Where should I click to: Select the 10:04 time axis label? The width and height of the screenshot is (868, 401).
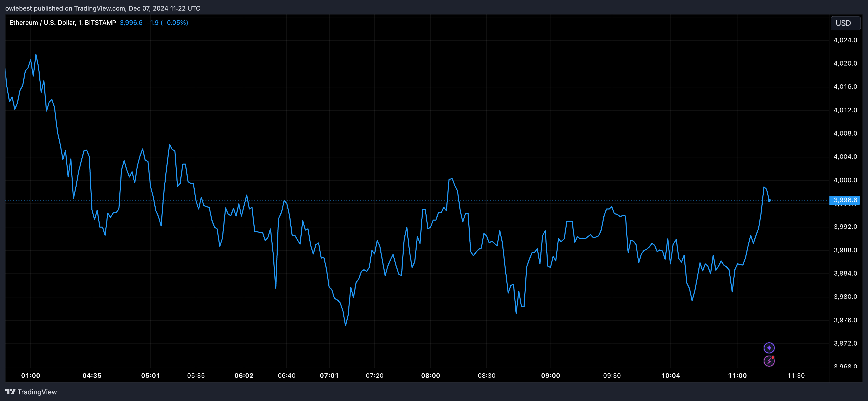pyautogui.click(x=670, y=375)
